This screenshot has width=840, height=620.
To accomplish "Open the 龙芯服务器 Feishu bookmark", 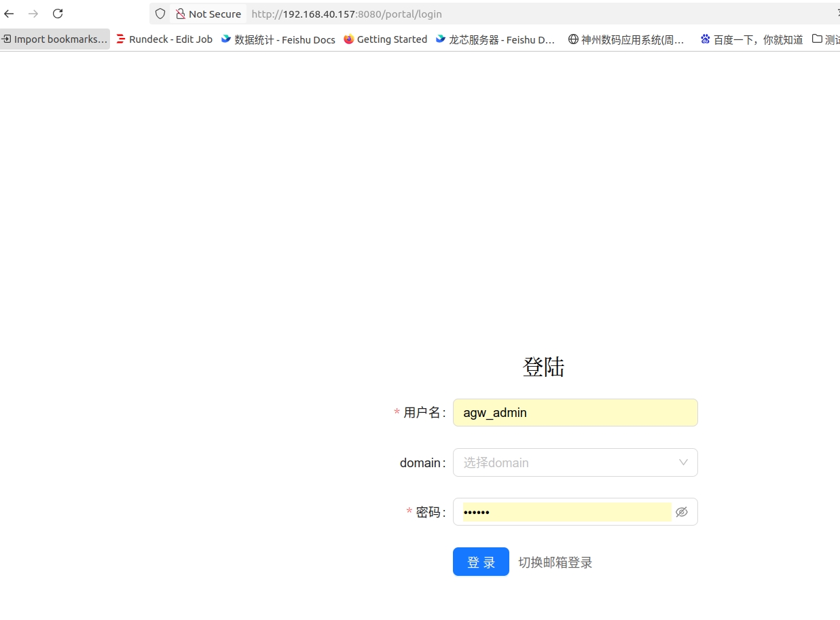I will (x=496, y=39).
